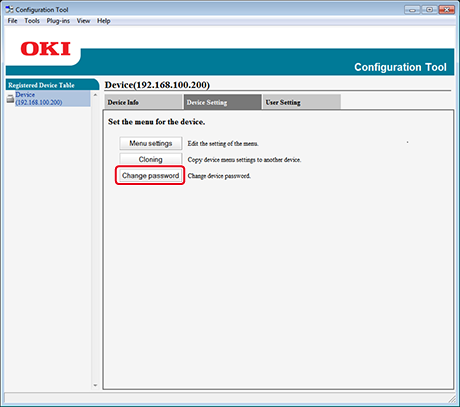The image size is (460, 407).
Task: Switch to the User Setting tab
Action: click(301, 102)
